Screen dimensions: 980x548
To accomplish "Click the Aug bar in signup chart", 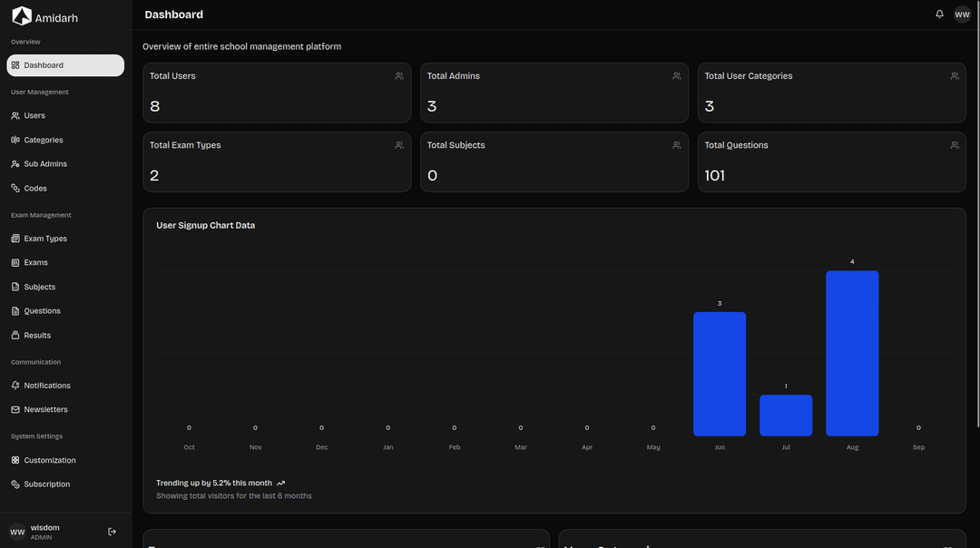I will pos(852,354).
